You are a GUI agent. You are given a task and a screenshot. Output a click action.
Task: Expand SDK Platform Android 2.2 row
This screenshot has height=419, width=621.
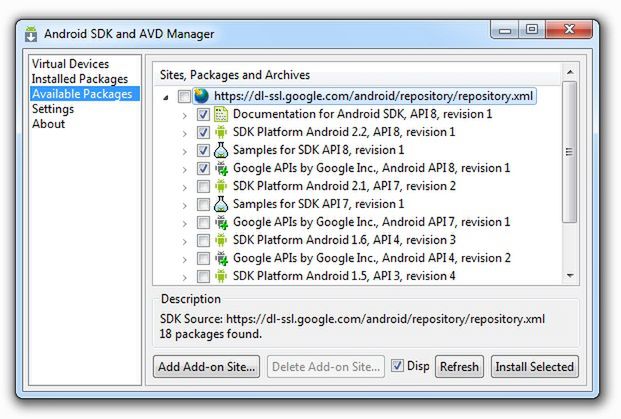pos(185,133)
